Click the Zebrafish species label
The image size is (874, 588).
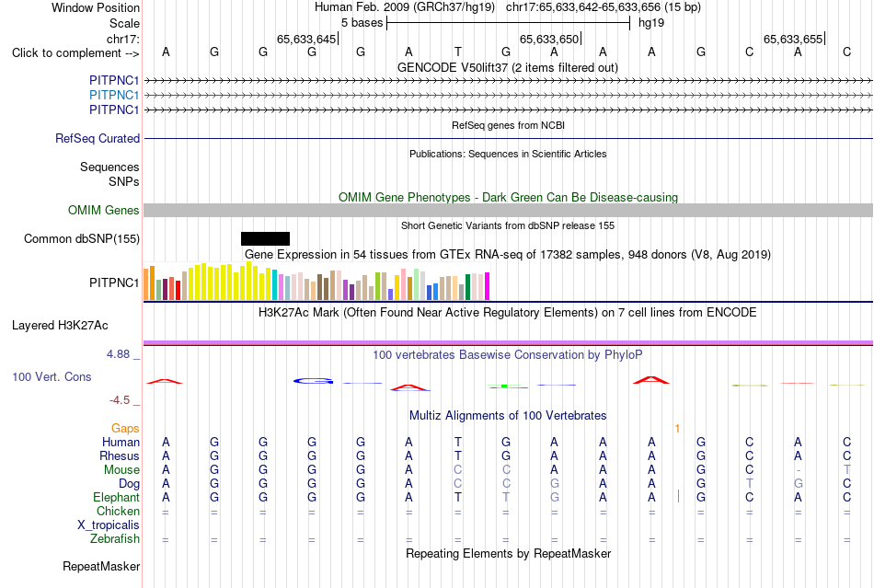click(115, 539)
